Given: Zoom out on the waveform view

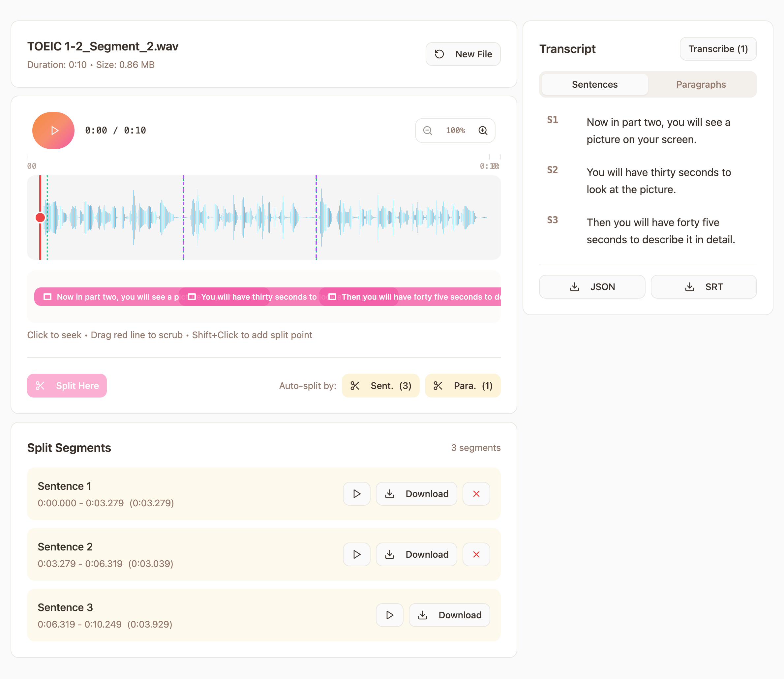Looking at the screenshot, I should (x=427, y=130).
